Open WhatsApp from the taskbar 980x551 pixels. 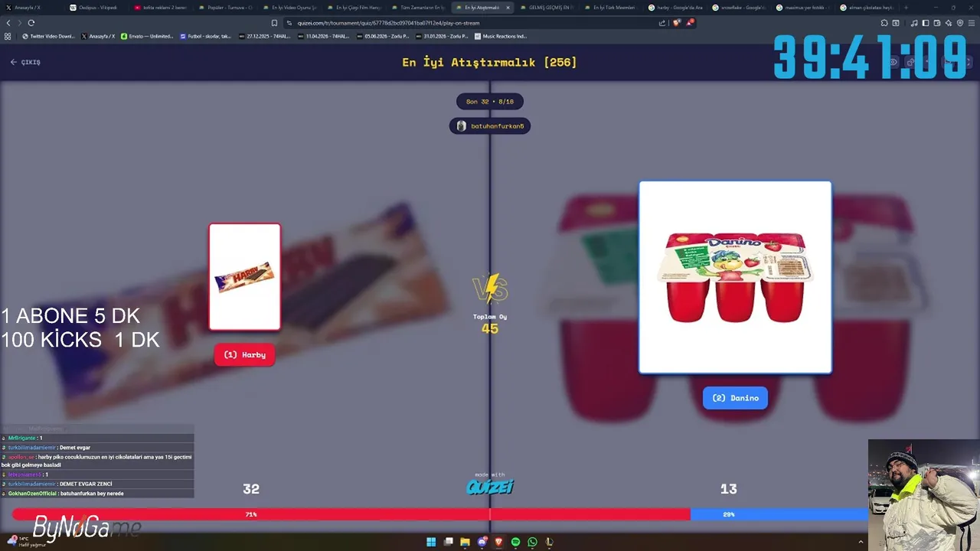click(532, 542)
